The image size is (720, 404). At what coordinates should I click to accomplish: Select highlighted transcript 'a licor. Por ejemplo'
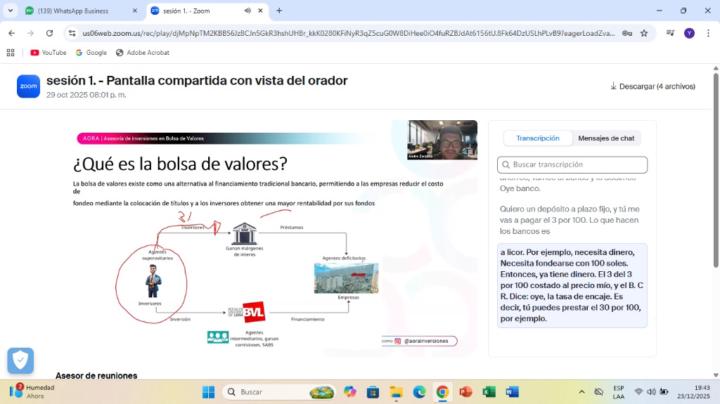tap(572, 285)
